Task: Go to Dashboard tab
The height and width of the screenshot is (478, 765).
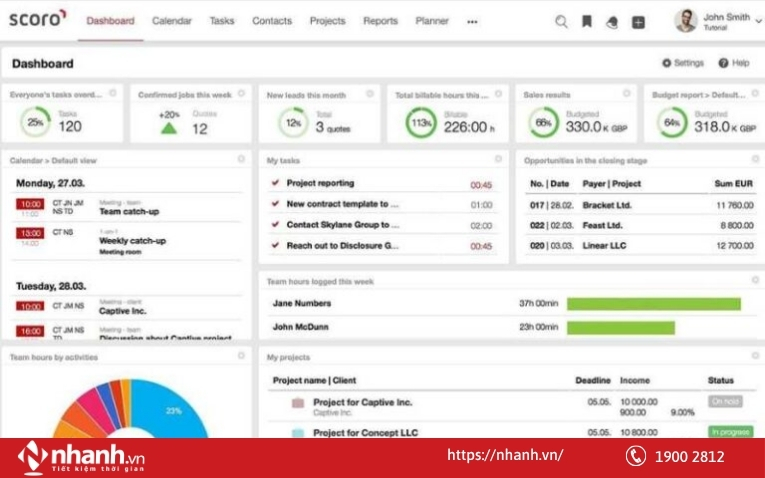Action: [110, 21]
